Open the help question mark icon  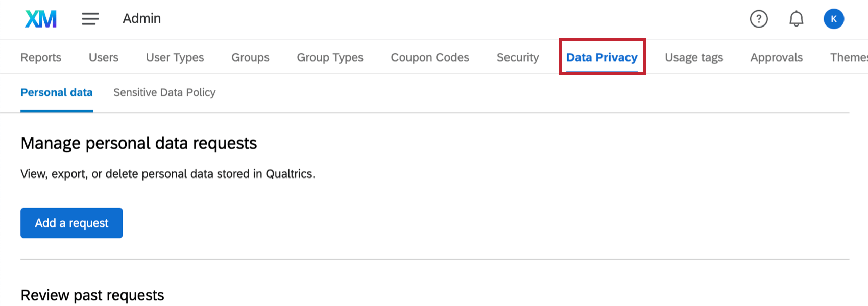point(759,19)
